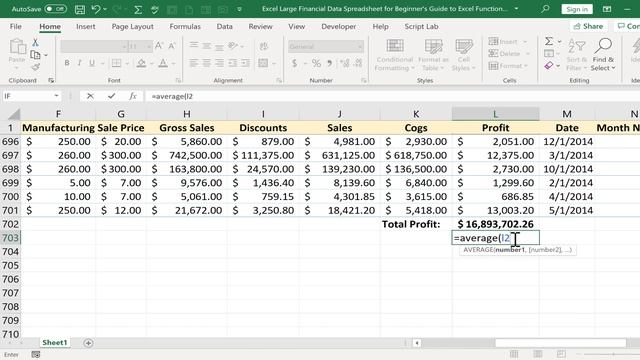Click the Ribbon Display Options icon
The width and height of the screenshot is (640, 360).
click(607, 9)
